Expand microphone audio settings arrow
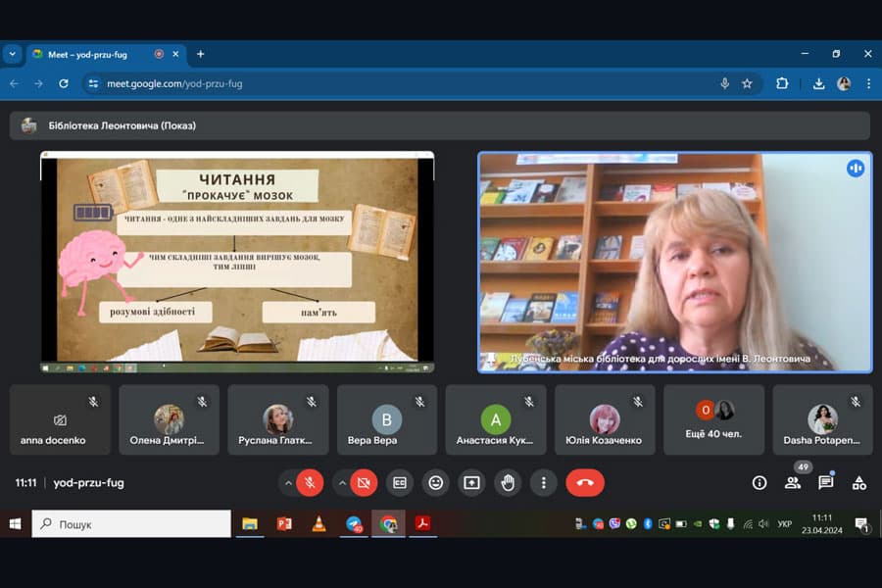Viewport: 882px width, 588px height. click(288, 482)
